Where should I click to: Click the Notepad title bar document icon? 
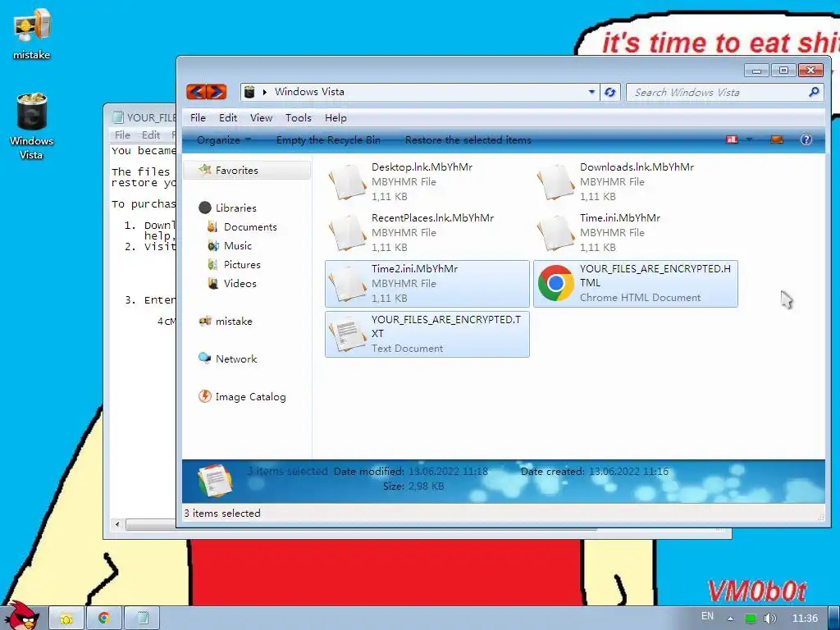[117, 117]
